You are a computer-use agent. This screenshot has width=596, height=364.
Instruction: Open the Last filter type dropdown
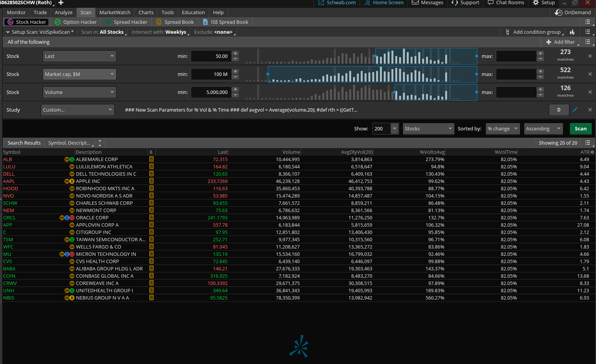(79, 56)
